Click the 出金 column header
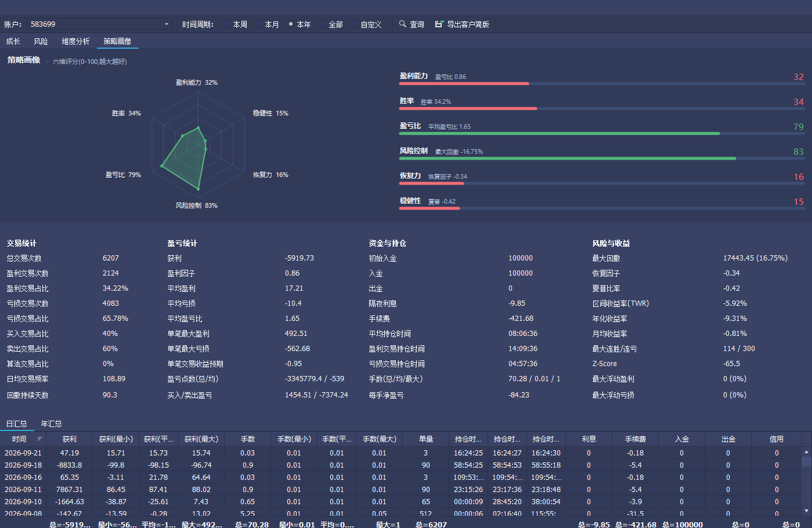This screenshot has height=528, width=812. 728,439
